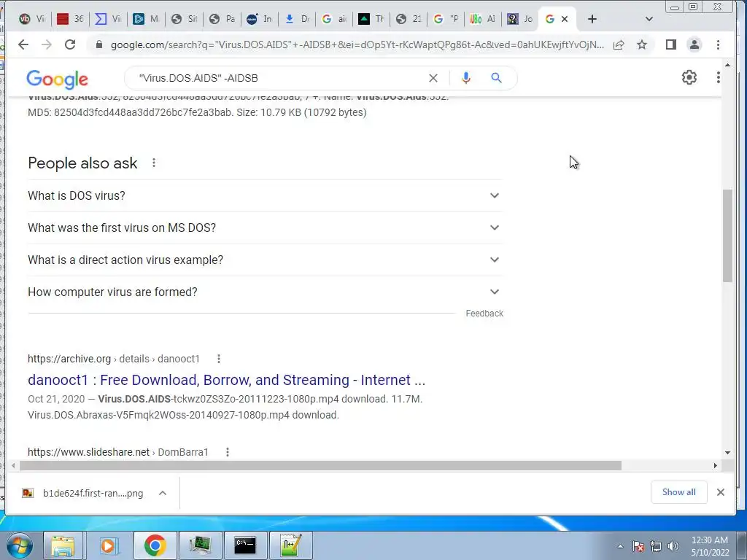Expand "What was the first virus on MS DOS?"
The height and width of the screenshot is (560, 747).
click(265, 227)
